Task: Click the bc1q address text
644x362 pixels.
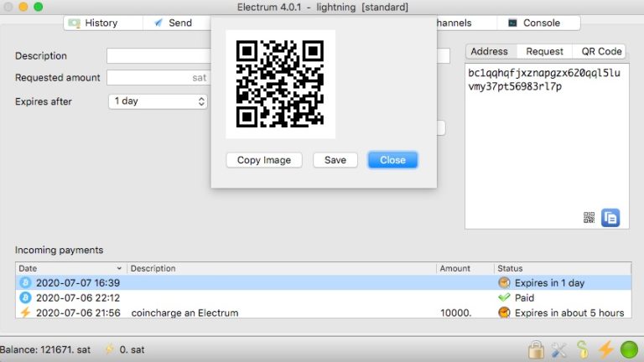Action: 544,80
